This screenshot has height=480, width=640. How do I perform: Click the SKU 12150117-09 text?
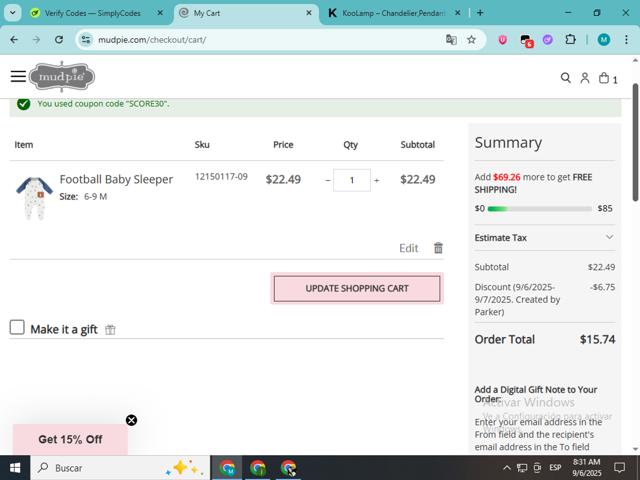pos(221,176)
